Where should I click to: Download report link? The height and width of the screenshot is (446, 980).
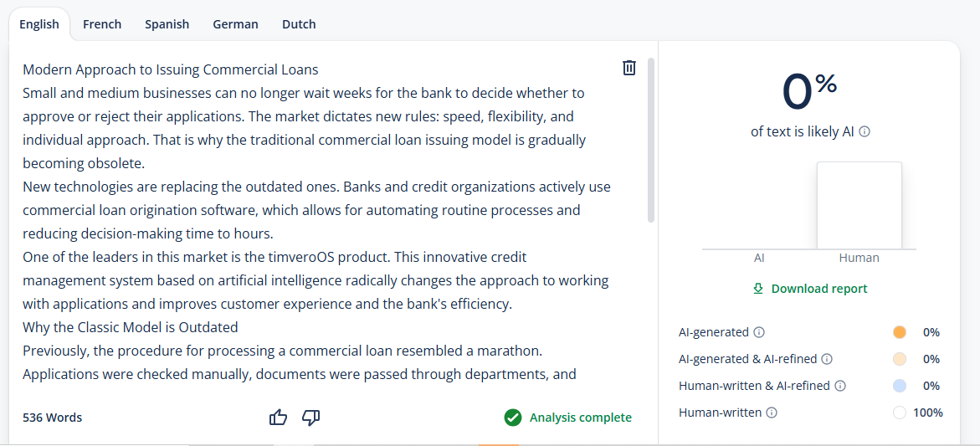point(810,289)
